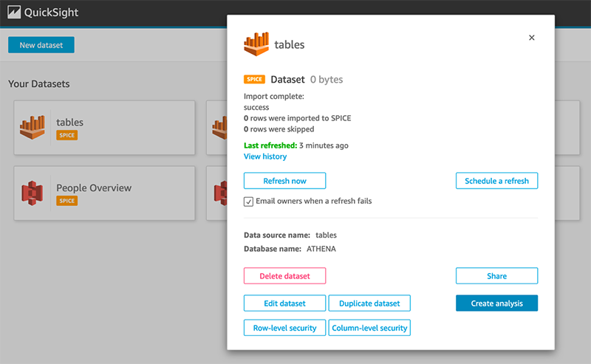
Task: Click Delete dataset
Action: 284,276
